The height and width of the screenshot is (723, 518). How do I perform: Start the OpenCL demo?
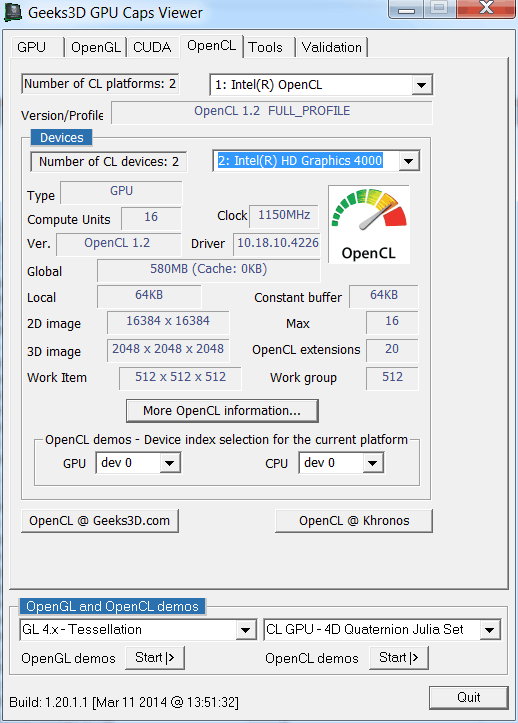(x=399, y=658)
